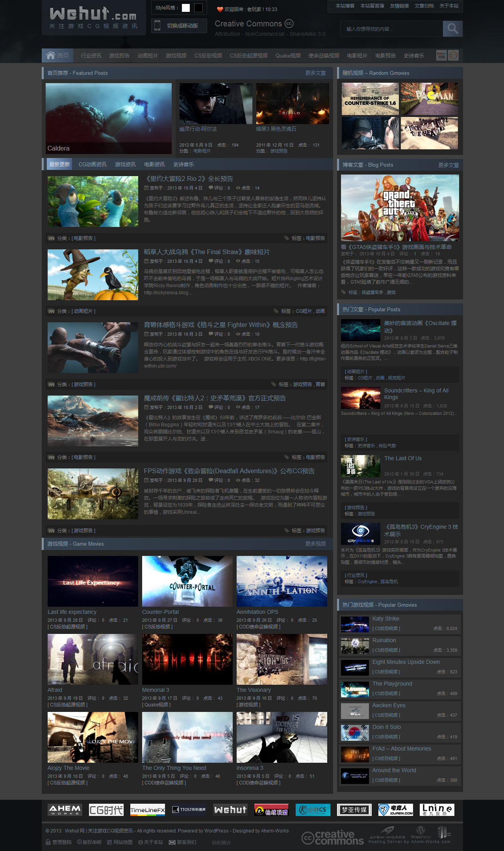Expand more Blog Posts via 更多文章

coord(448,165)
